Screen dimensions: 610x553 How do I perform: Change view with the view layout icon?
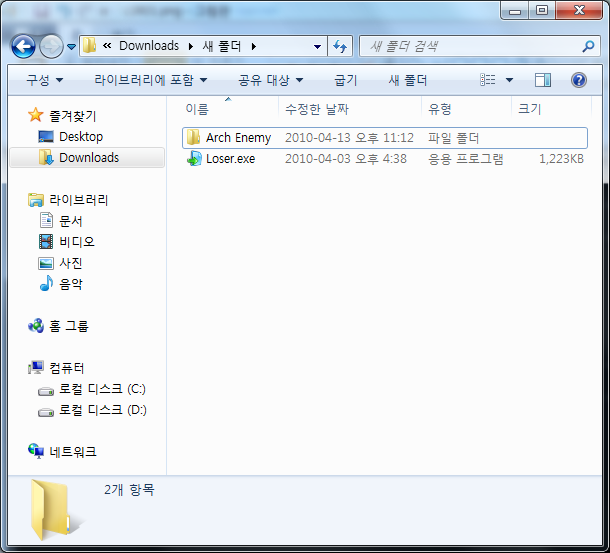tap(488, 80)
